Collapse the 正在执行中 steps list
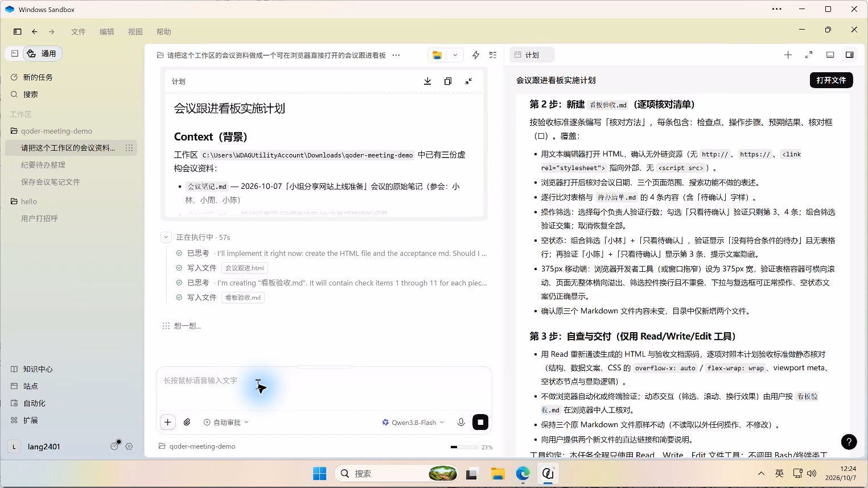Viewport: 868px width, 488px height. point(166,237)
